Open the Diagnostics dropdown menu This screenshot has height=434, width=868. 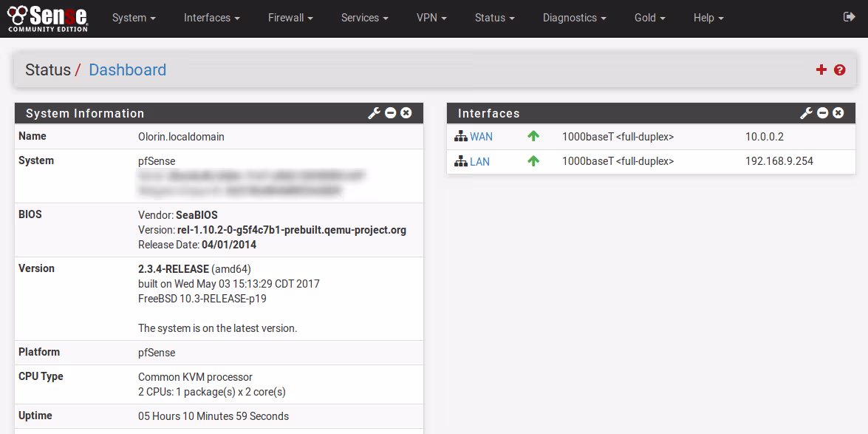point(574,18)
